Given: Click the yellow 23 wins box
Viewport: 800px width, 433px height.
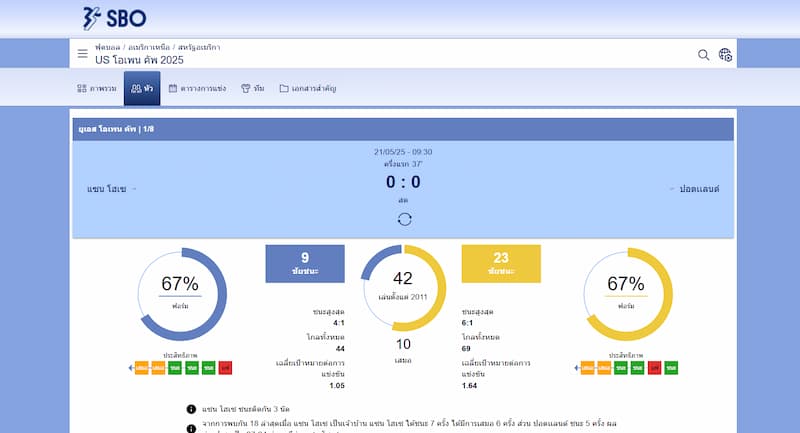Looking at the screenshot, I should pyautogui.click(x=501, y=264).
